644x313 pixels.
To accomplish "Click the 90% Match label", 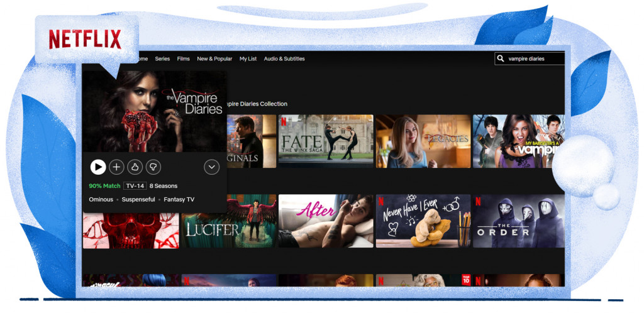I will pyautogui.click(x=105, y=186).
